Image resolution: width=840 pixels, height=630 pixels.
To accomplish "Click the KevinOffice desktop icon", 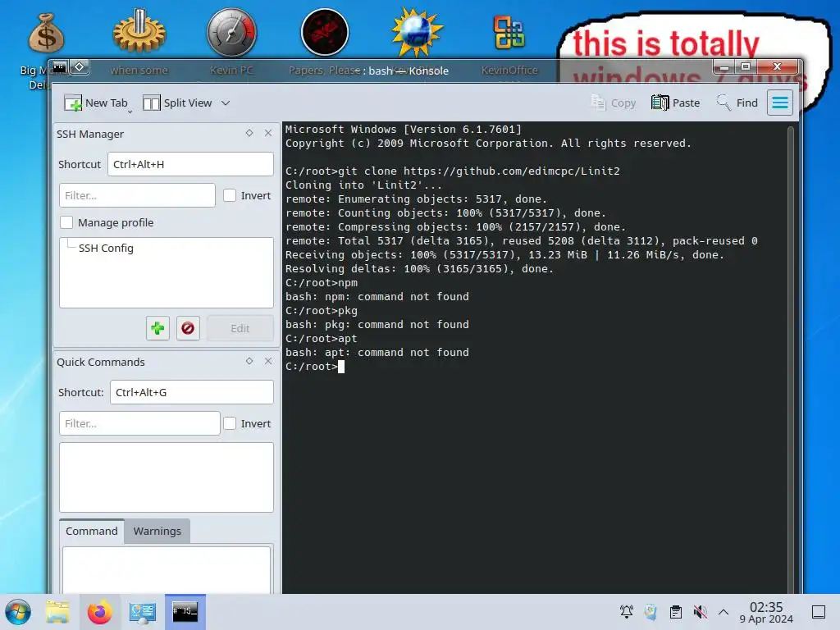I will coord(509,32).
